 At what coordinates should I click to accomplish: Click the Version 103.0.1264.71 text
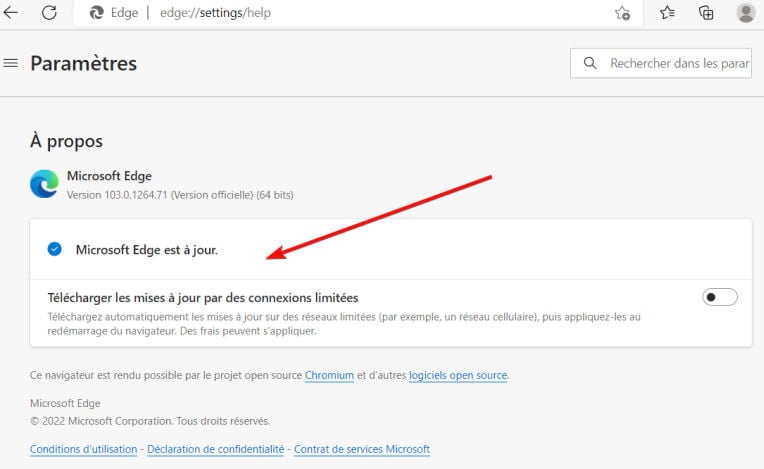(x=180, y=195)
